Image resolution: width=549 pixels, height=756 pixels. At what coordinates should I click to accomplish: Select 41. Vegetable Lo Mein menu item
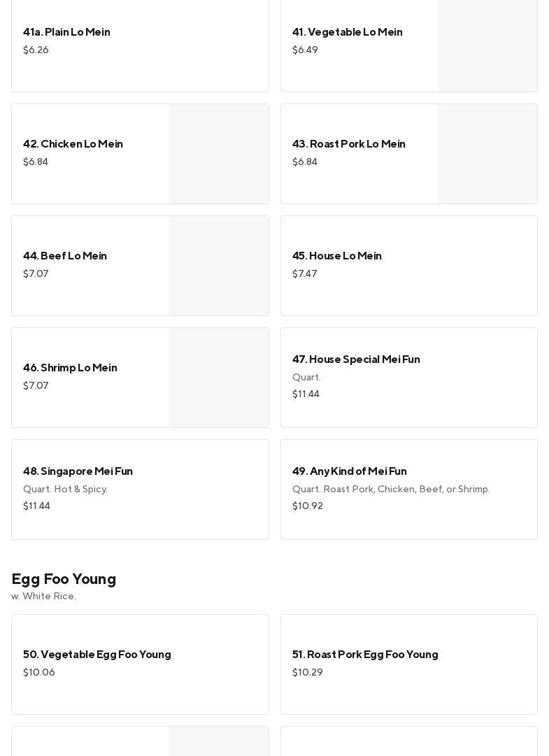point(347,32)
